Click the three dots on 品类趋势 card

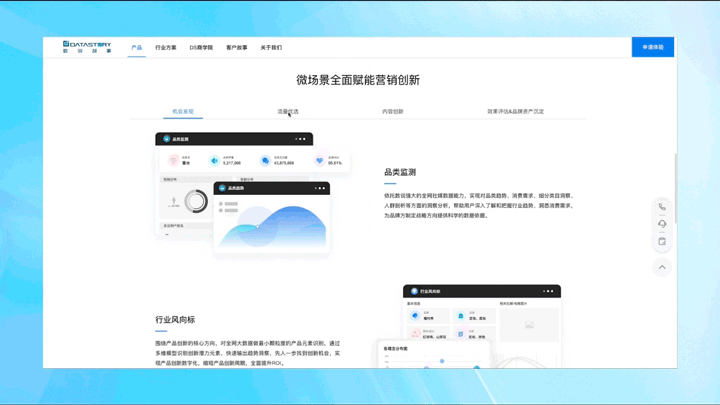point(320,188)
